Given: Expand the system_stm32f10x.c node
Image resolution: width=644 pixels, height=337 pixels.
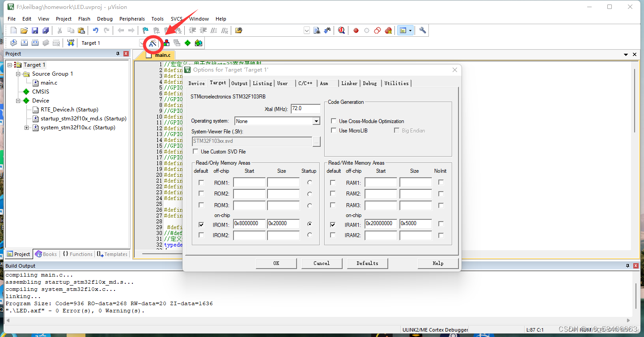Looking at the screenshot, I should [27, 128].
